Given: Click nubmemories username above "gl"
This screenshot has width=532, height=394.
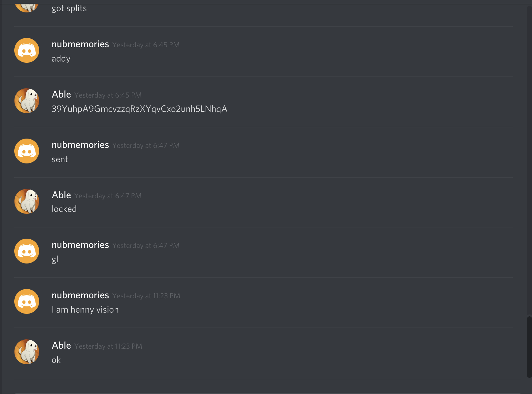Looking at the screenshot, I should 80,245.
